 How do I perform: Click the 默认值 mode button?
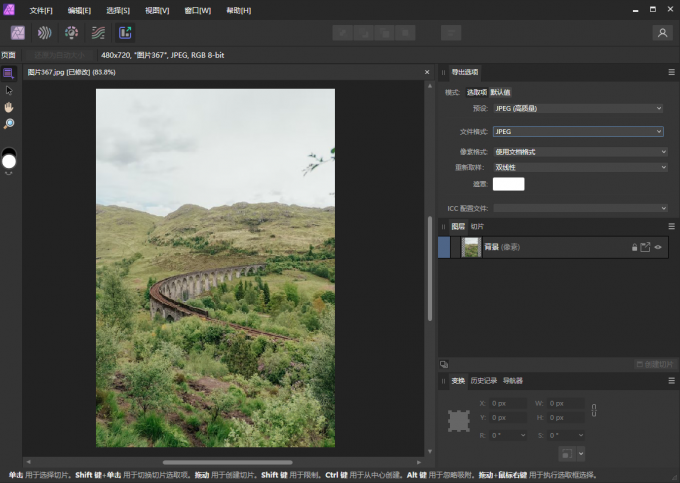[x=500, y=92]
